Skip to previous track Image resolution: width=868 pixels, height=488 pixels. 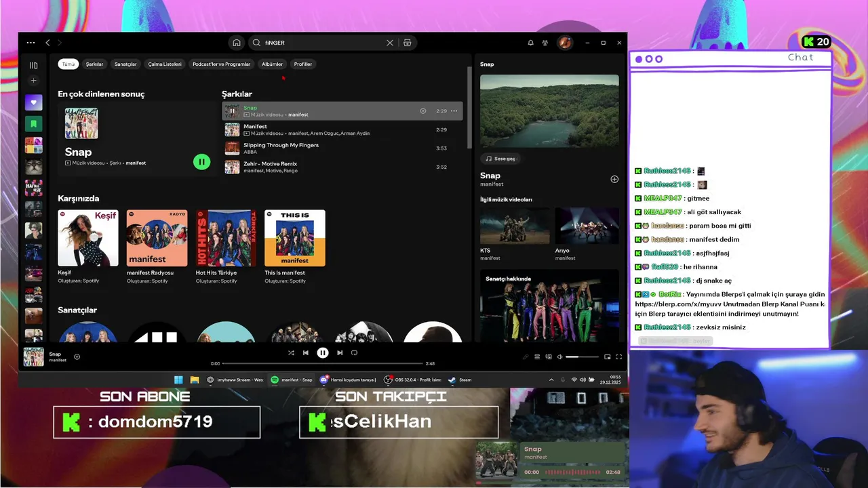click(306, 352)
